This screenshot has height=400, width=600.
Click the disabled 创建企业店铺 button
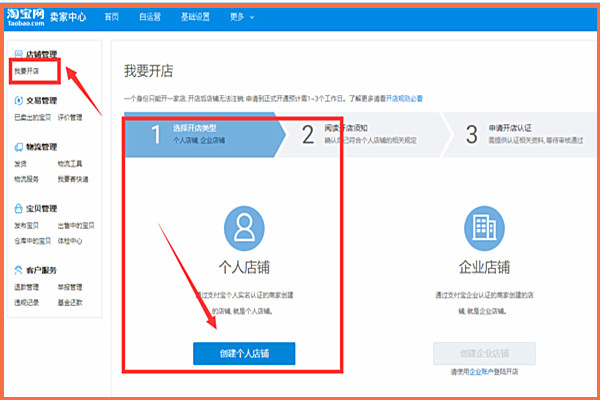(x=484, y=353)
